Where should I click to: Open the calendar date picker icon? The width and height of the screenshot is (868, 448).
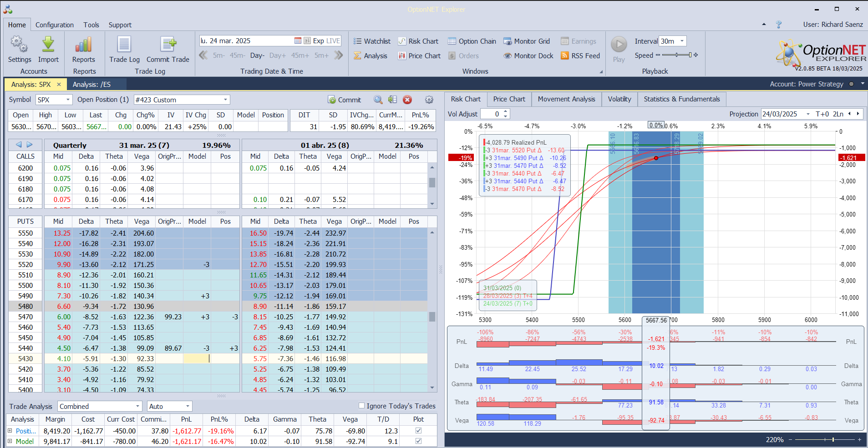tap(298, 41)
